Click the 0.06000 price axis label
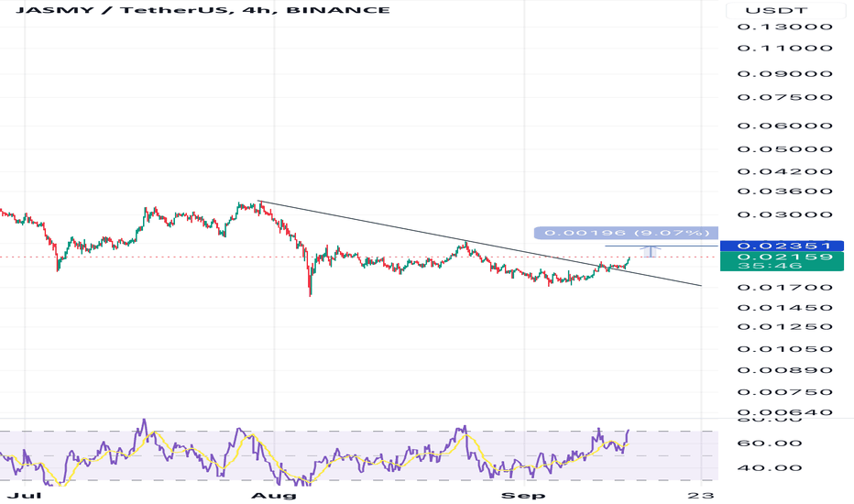This screenshot has width=854, height=504. tap(785, 126)
